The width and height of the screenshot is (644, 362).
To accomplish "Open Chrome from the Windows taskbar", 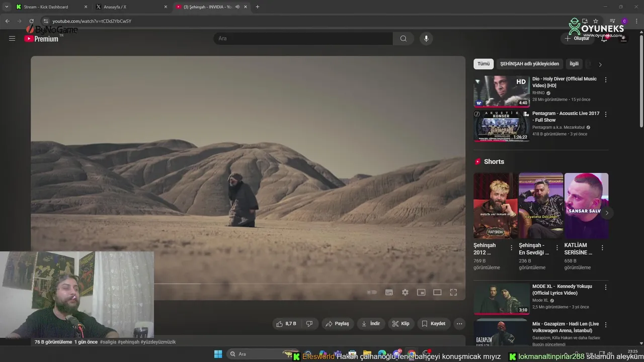I will [x=412, y=354].
